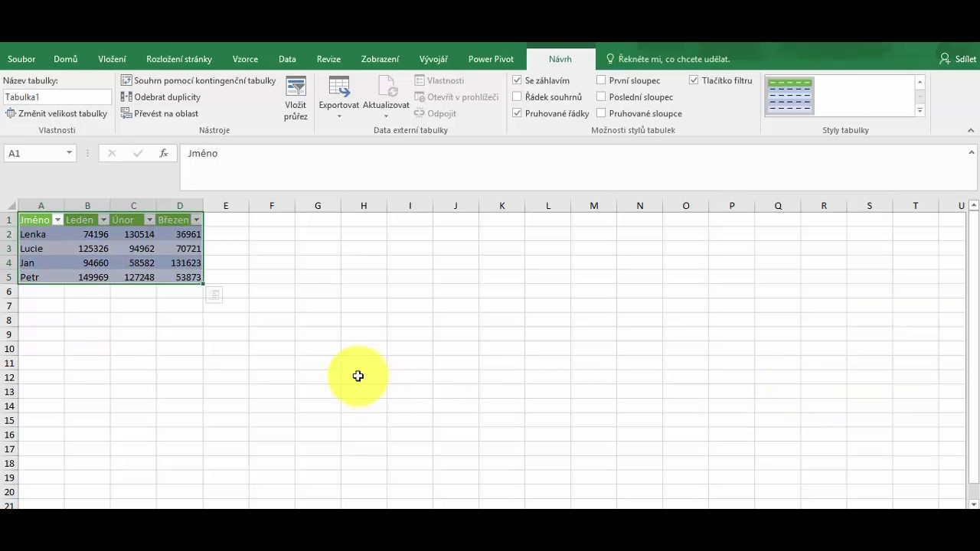Switch to the Power Pivot tab
Viewport: 980px width, 551px height.
pos(491,59)
